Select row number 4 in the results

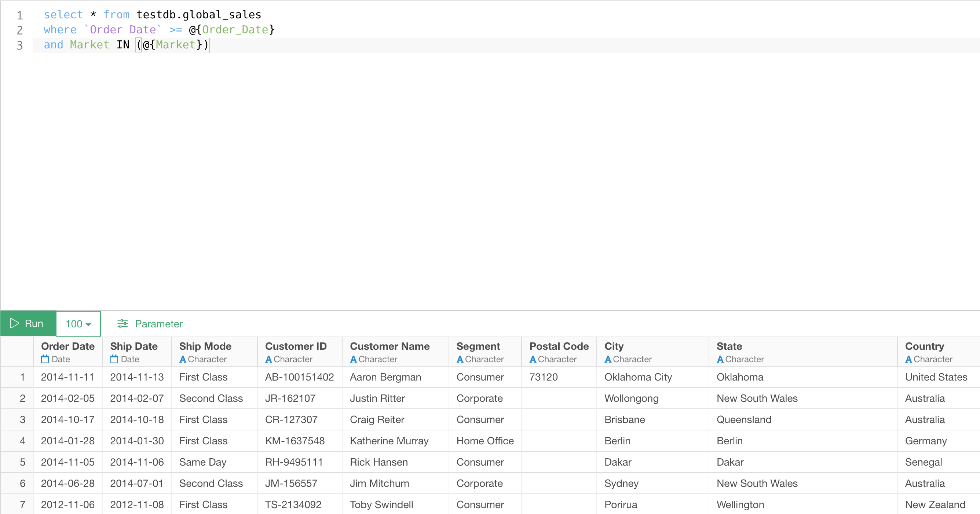click(22, 441)
